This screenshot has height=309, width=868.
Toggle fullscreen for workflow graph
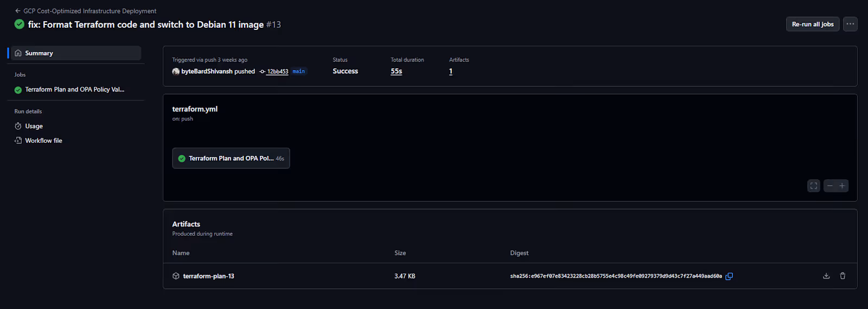pyautogui.click(x=814, y=186)
